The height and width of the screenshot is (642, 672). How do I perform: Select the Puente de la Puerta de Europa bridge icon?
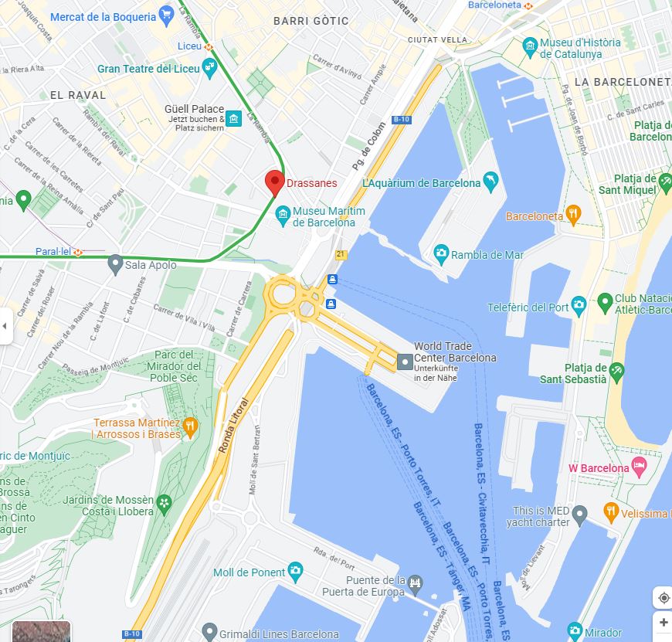[415, 585]
